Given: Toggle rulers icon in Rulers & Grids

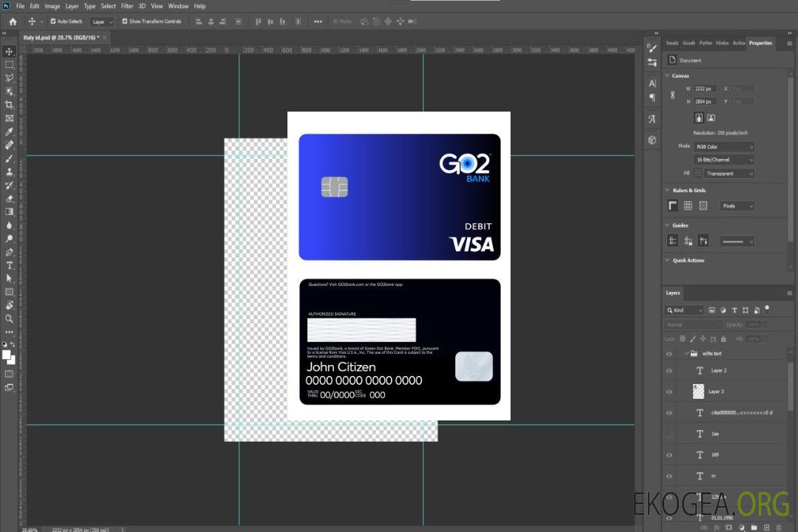Looking at the screenshot, I should tap(672, 205).
